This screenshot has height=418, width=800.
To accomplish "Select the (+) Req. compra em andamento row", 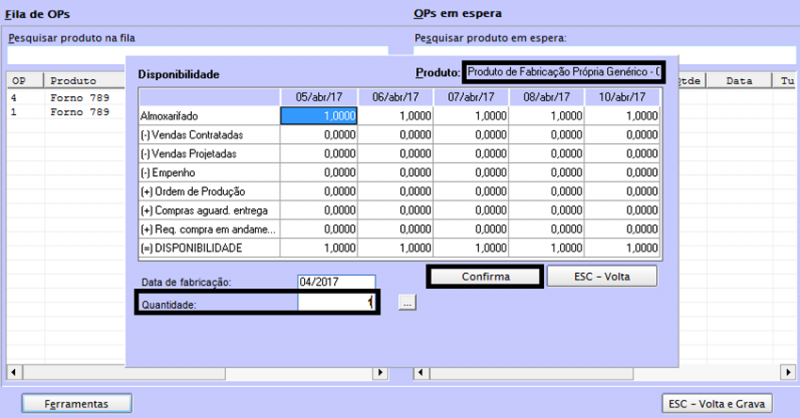I will pos(209,229).
